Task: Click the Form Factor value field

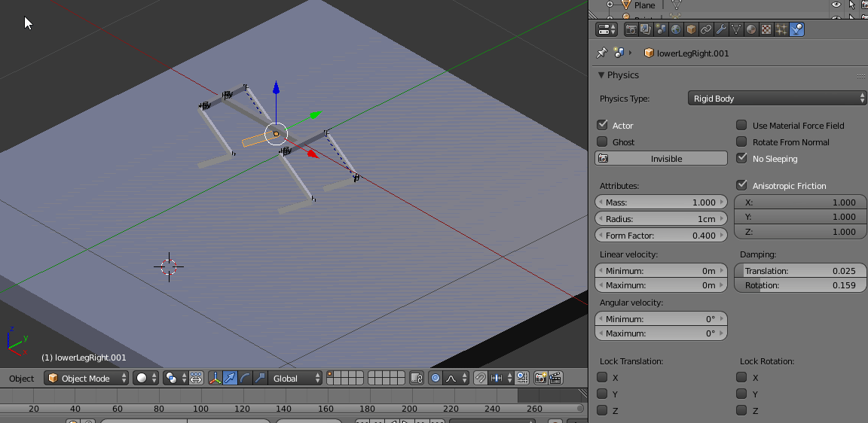Action: point(661,235)
